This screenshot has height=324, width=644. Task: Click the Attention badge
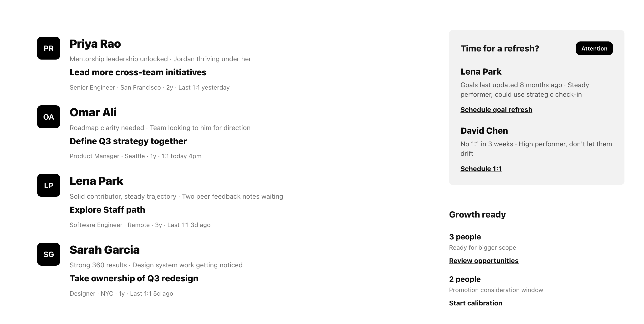click(x=594, y=48)
